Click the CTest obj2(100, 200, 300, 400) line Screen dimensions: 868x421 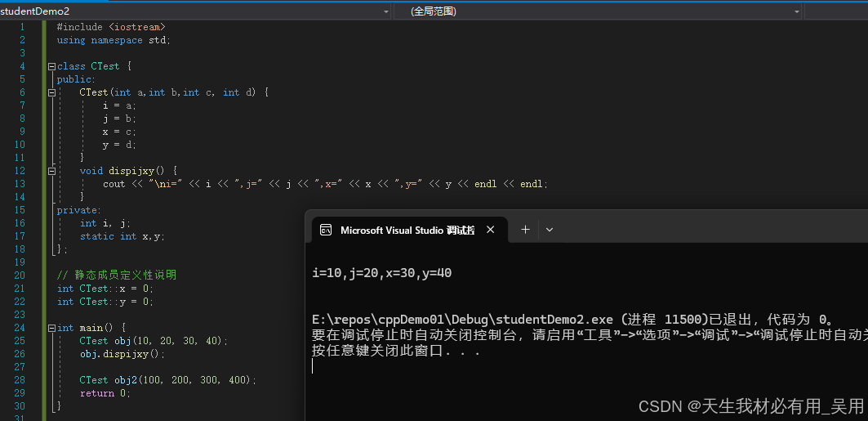click(168, 380)
